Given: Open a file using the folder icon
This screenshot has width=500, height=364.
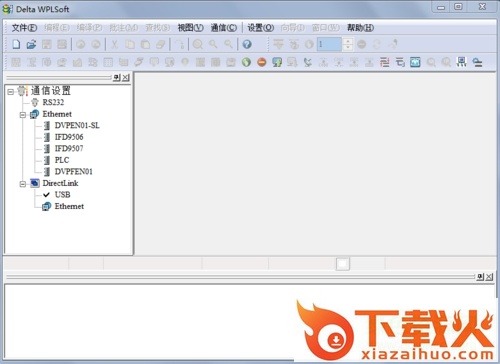Looking at the screenshot, I should click(31, 44).
